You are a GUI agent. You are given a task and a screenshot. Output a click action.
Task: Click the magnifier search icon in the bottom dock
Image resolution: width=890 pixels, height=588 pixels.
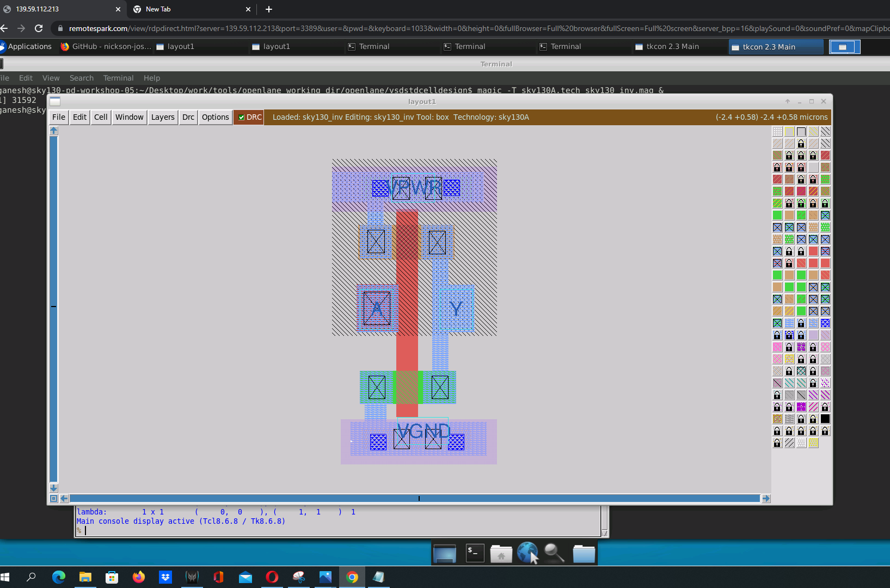pos(555,553)
